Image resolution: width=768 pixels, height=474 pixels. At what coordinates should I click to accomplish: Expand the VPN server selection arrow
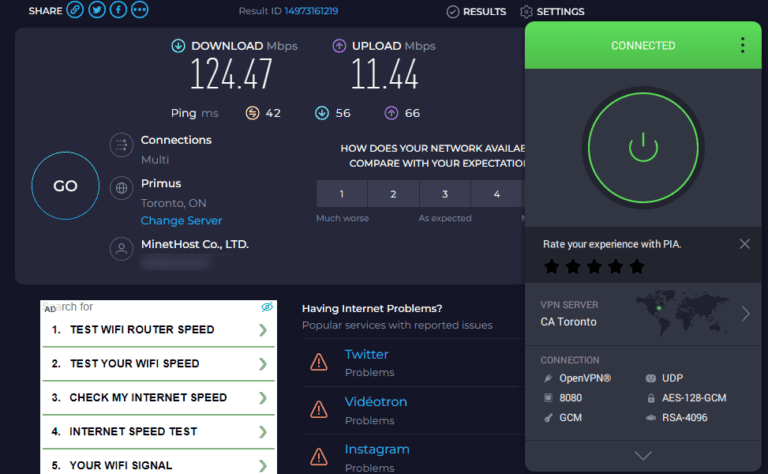pyautogui.click(x=745, y=314)
